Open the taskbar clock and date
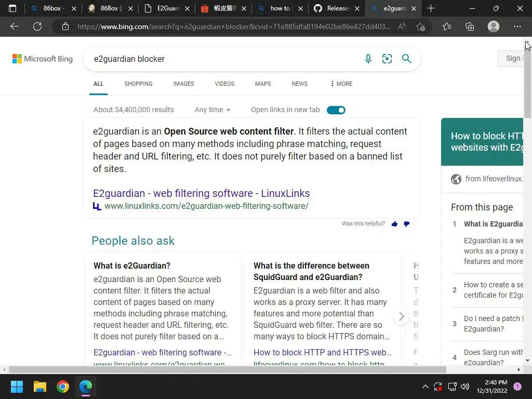532x399 pixels. coord(492,387)
